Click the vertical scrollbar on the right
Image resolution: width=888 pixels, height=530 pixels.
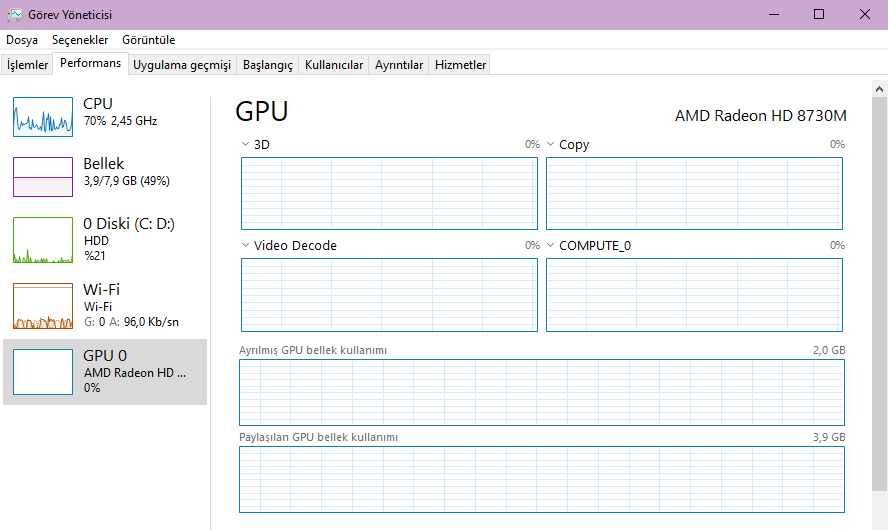point(879,300)
